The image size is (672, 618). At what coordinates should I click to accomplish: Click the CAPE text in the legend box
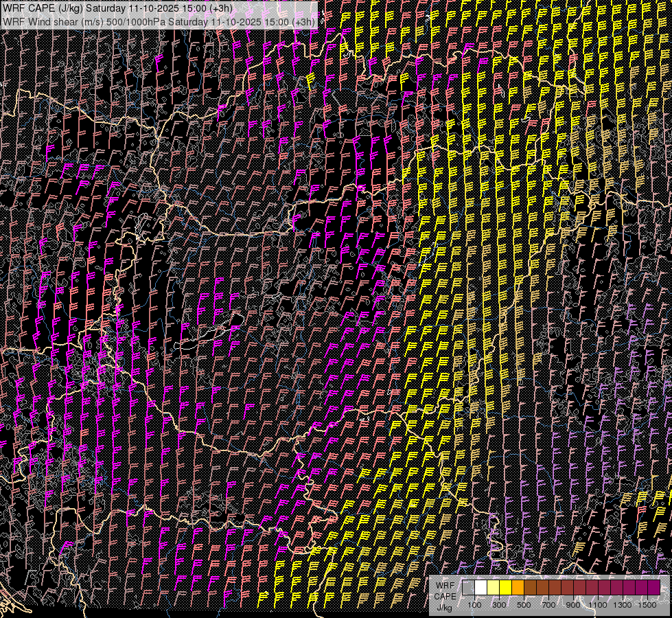(445, 596)
